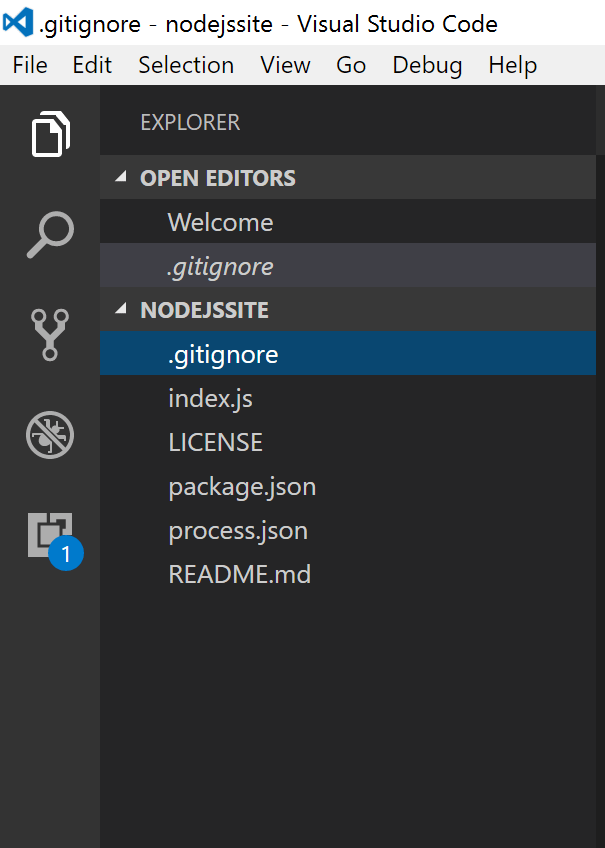Open the Debug menu
The width and height of the screenshot is (605, 848).
click(x=427, y=65)
